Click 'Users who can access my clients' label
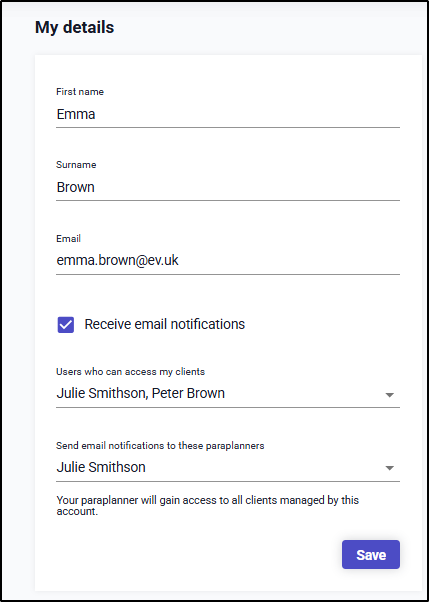 [131, 372]
